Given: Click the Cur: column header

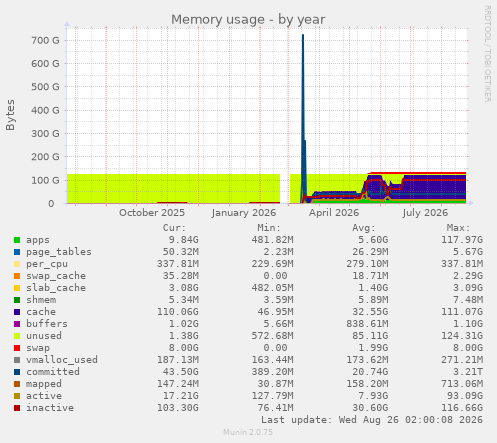Looking at the screenshot, I should point(174,228).
